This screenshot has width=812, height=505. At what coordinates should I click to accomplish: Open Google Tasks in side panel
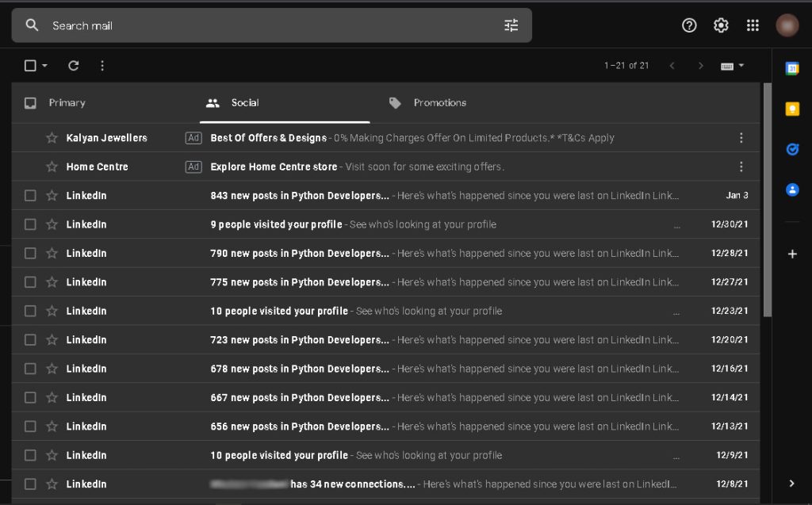[x=791, y=149]
